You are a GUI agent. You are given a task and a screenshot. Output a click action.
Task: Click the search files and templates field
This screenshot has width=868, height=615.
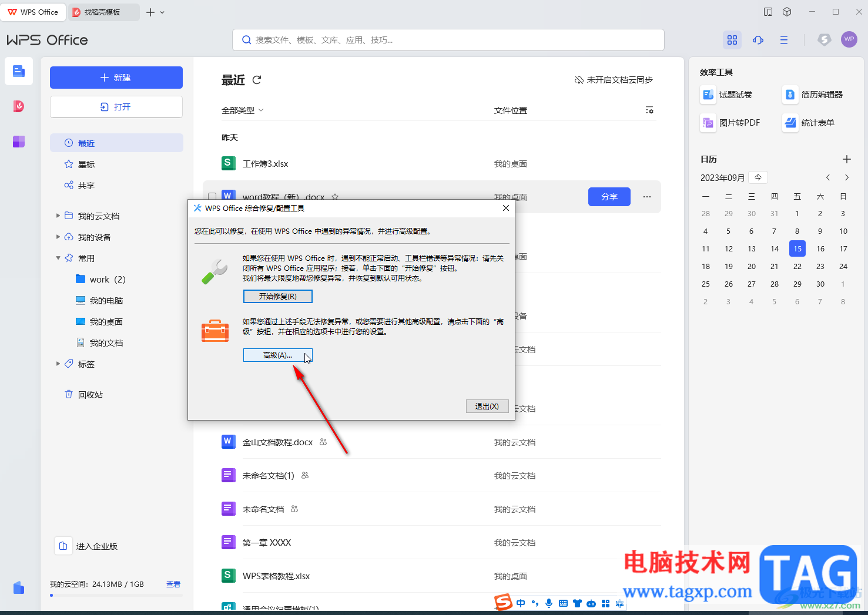tap(448, 40)
